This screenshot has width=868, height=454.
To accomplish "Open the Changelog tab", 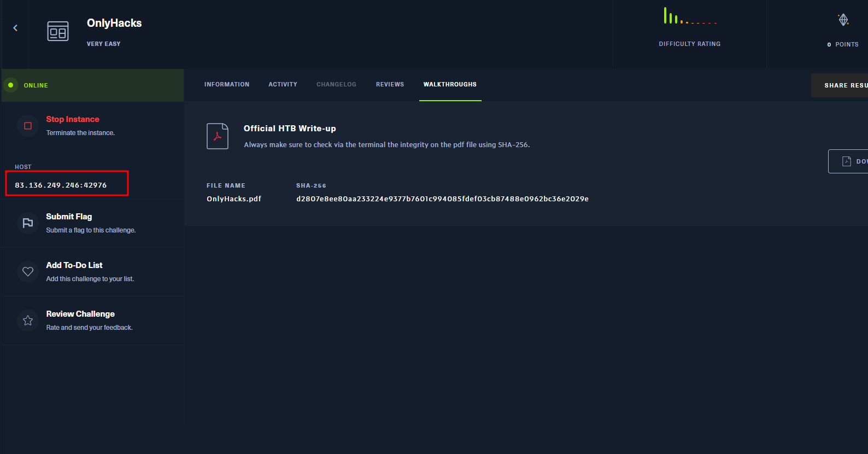I will coord(336,84).
